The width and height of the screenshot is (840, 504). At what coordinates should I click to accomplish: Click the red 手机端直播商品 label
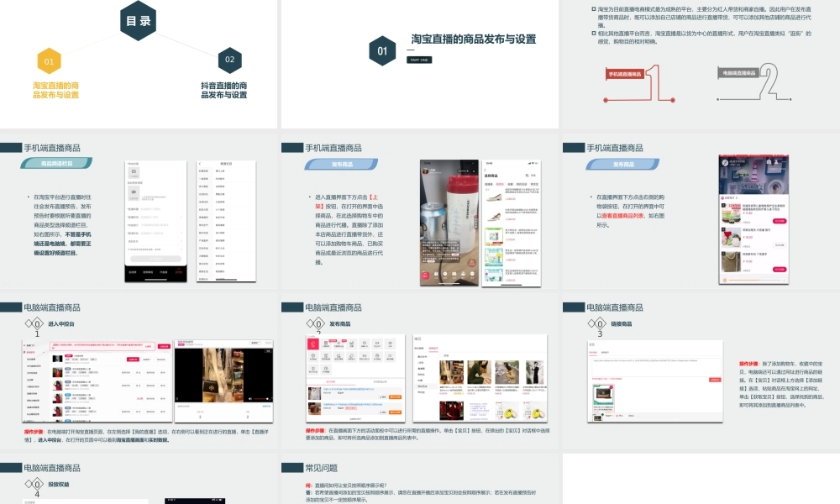point(625,74)
